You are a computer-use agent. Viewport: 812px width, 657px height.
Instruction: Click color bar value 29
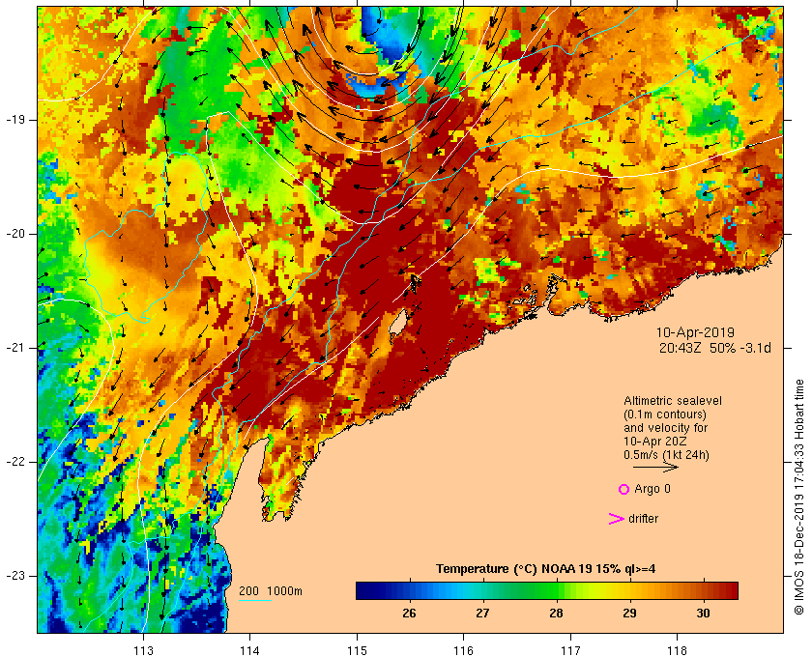(x=629, y=614)
